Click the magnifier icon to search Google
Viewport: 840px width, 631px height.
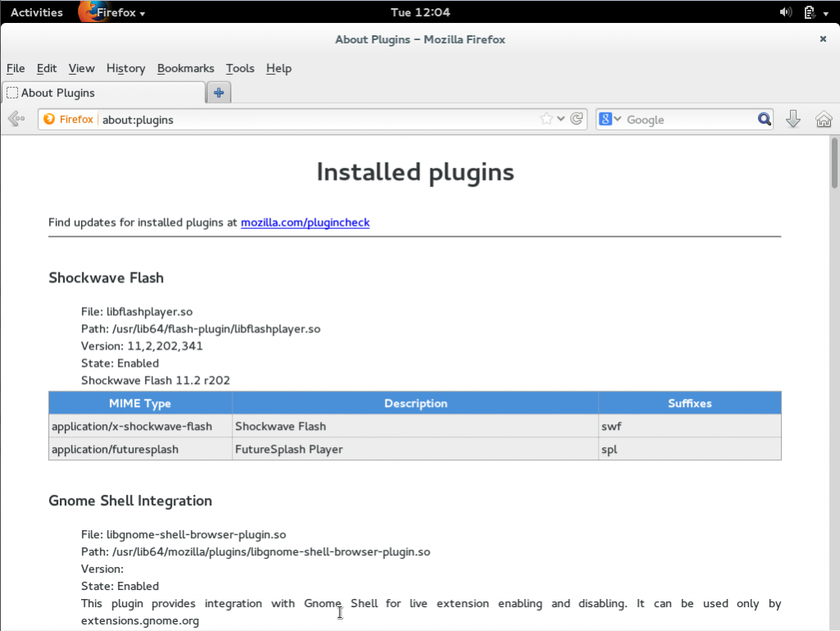point(764,119)
